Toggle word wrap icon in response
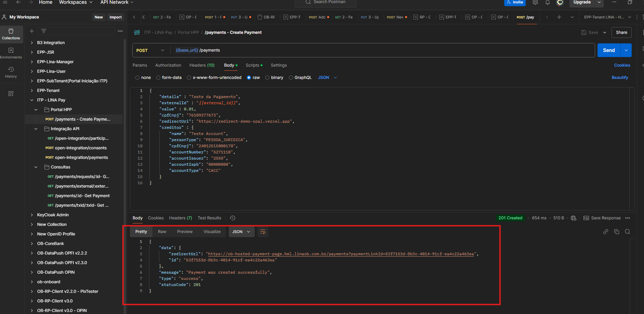 point(263,232)
